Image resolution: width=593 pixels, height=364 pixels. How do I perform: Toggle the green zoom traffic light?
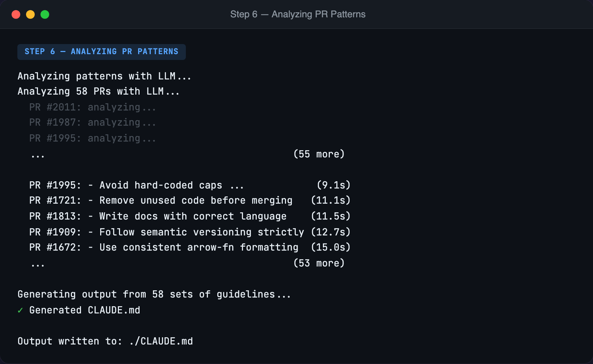coord(45,14)
